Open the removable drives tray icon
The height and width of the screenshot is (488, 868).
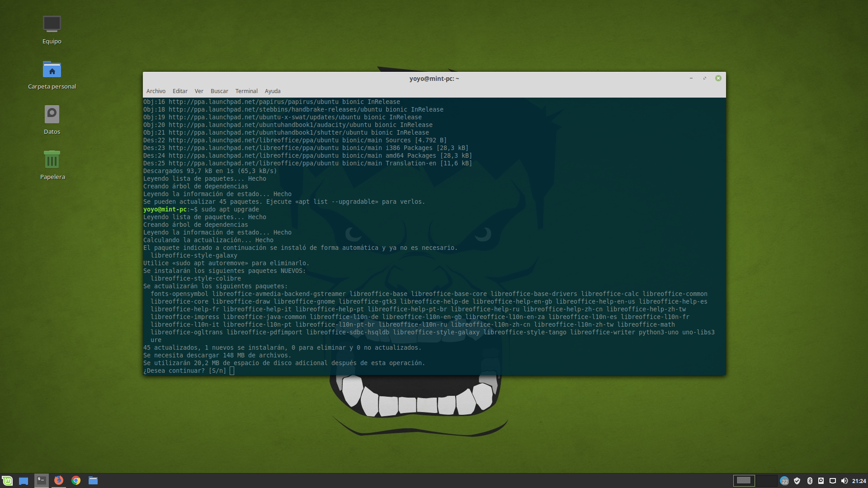coord(821,481)
